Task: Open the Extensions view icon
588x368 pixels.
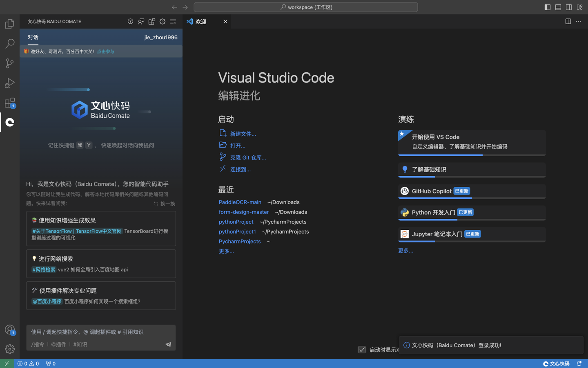Action: (x=10, y=103)
